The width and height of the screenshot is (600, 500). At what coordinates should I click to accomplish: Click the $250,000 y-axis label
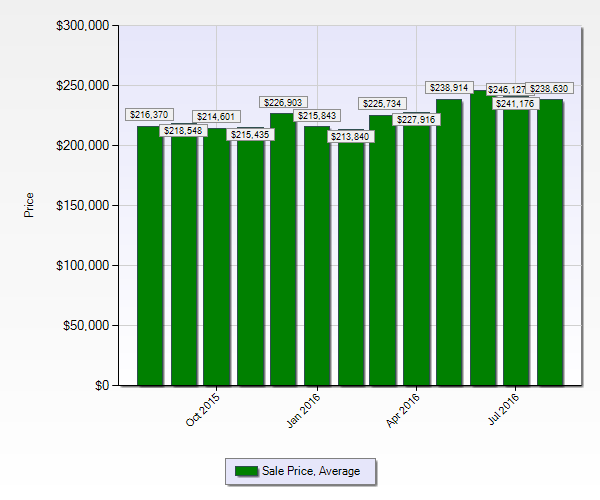tap(83, 86)
